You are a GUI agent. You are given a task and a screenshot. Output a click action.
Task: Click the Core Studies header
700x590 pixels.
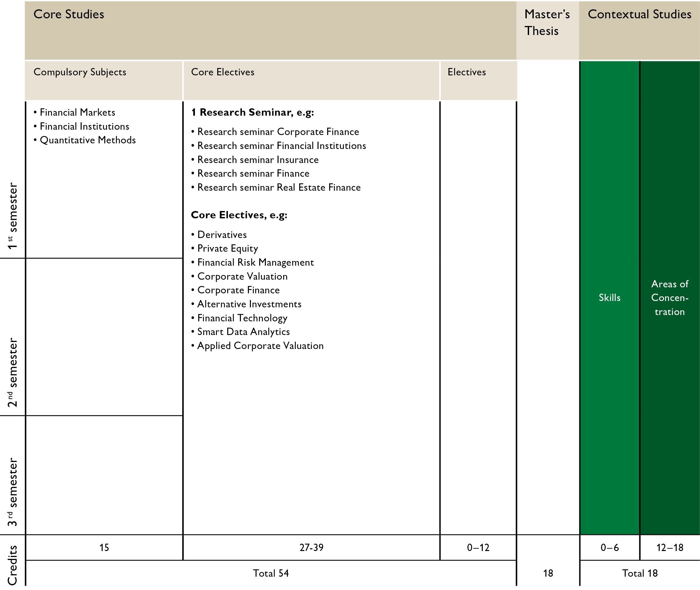tap(69, 14)
